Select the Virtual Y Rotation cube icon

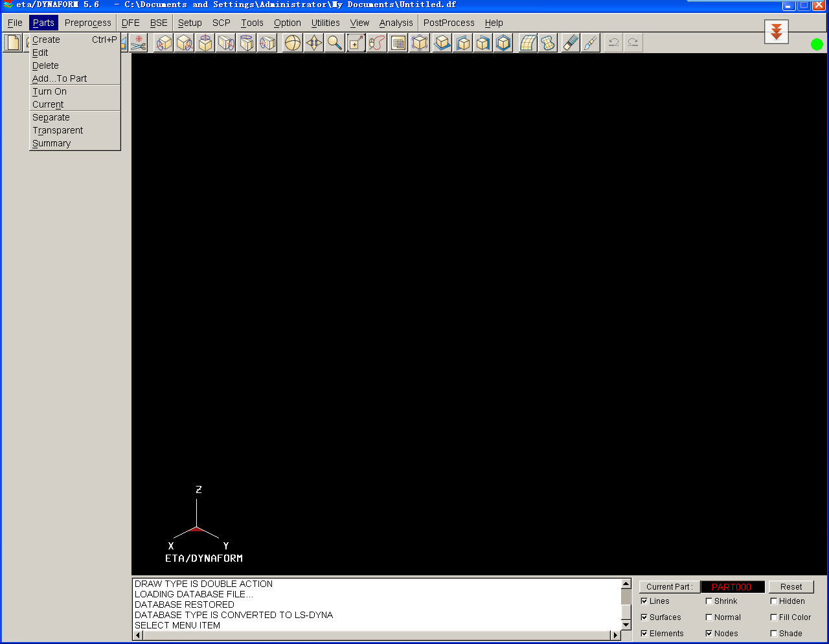pyautogui.click(x=185, y=43)
